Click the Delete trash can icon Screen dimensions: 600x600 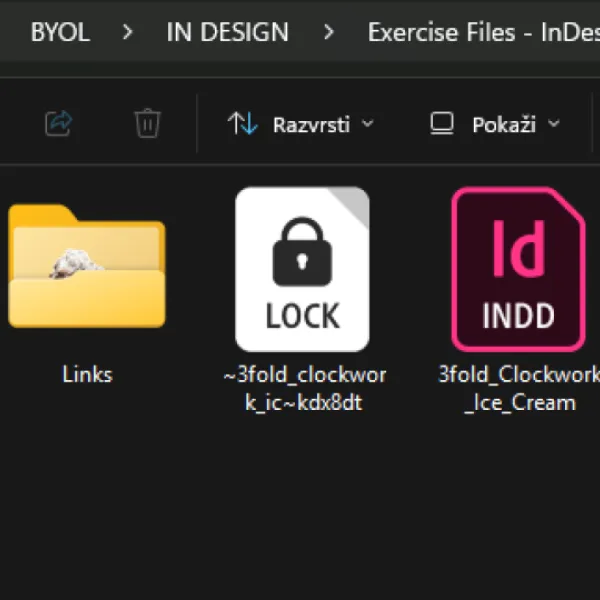tap(148, 123)
